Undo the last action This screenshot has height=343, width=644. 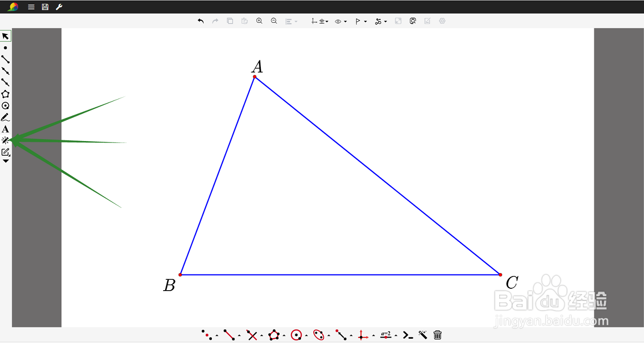[201, 21]
